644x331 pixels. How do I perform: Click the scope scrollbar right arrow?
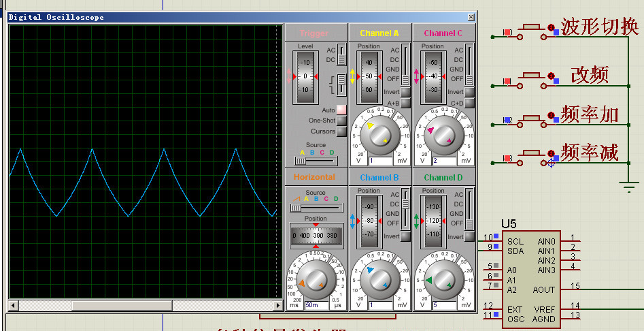278,306
